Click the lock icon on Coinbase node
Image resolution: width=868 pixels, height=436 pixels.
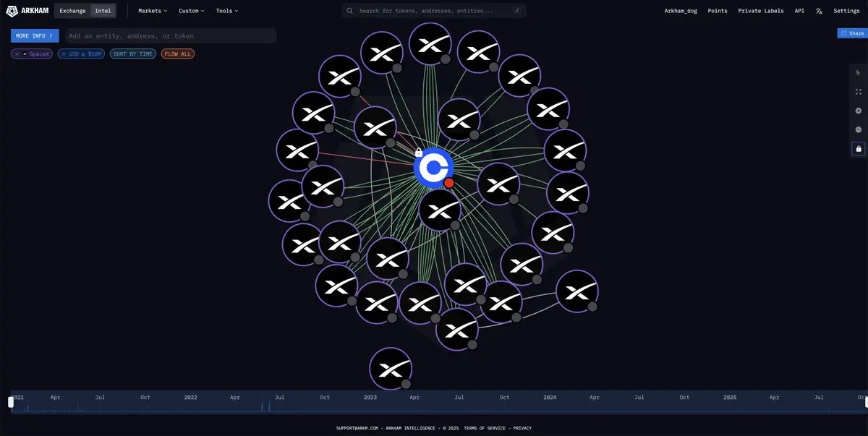tap(418, 153)
